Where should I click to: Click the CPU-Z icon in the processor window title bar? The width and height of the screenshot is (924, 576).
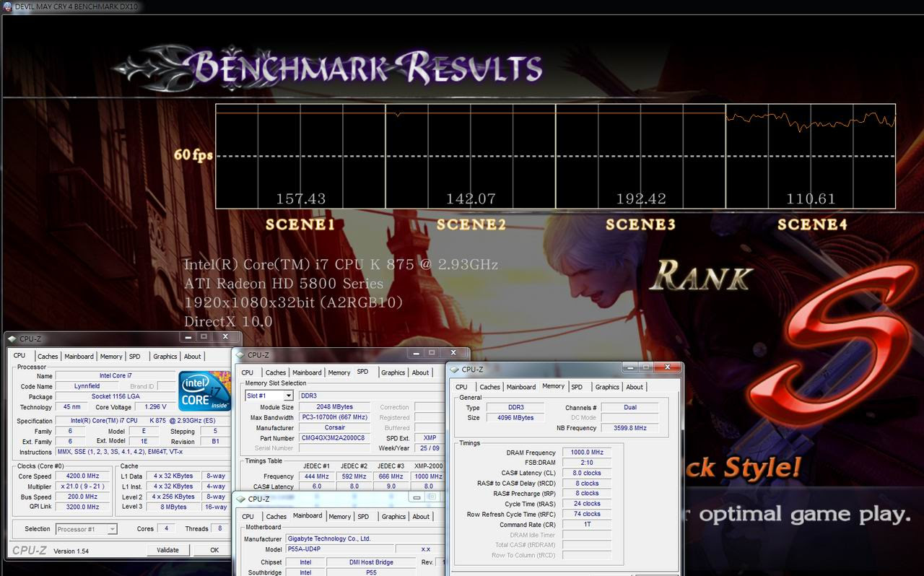[x=12, y=339]
